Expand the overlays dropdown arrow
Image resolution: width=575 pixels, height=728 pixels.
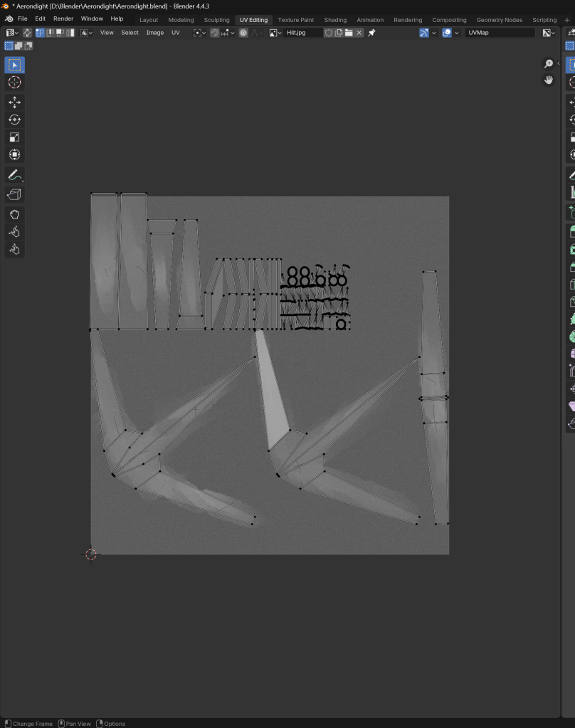click(x=455, y=33)
